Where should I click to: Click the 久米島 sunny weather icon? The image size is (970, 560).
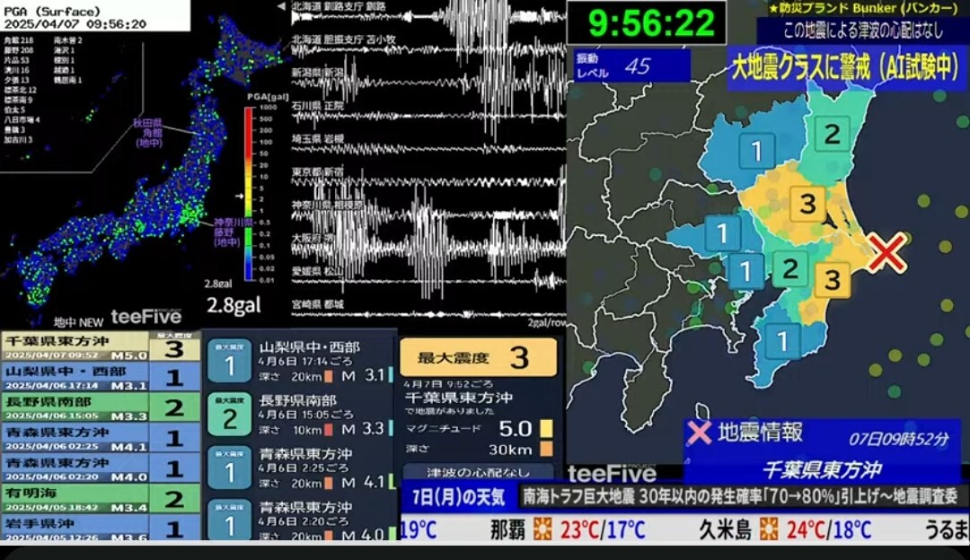(768, 529)
